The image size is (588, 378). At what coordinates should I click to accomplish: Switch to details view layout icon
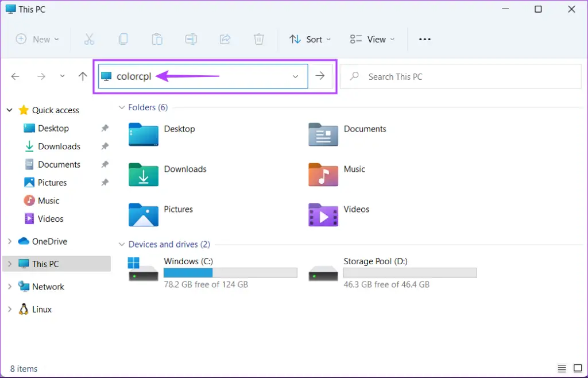[x=562, y=368]
